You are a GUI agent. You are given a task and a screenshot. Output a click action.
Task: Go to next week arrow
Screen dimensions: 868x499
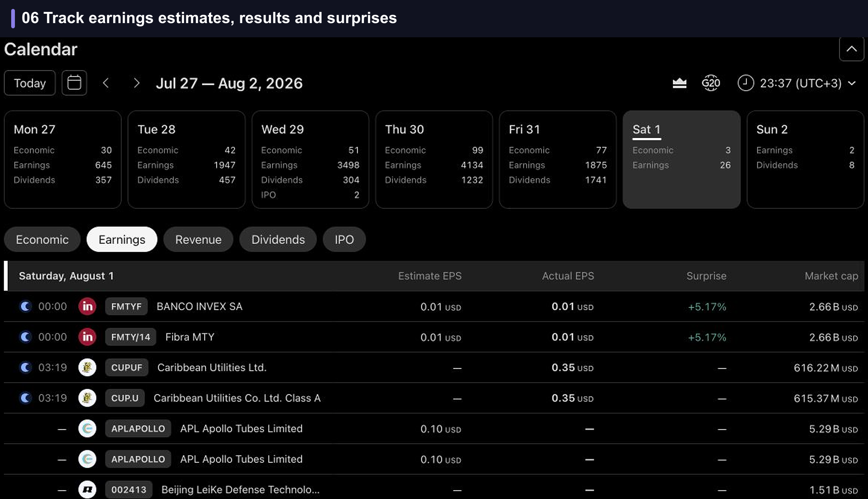click(136, 83)
